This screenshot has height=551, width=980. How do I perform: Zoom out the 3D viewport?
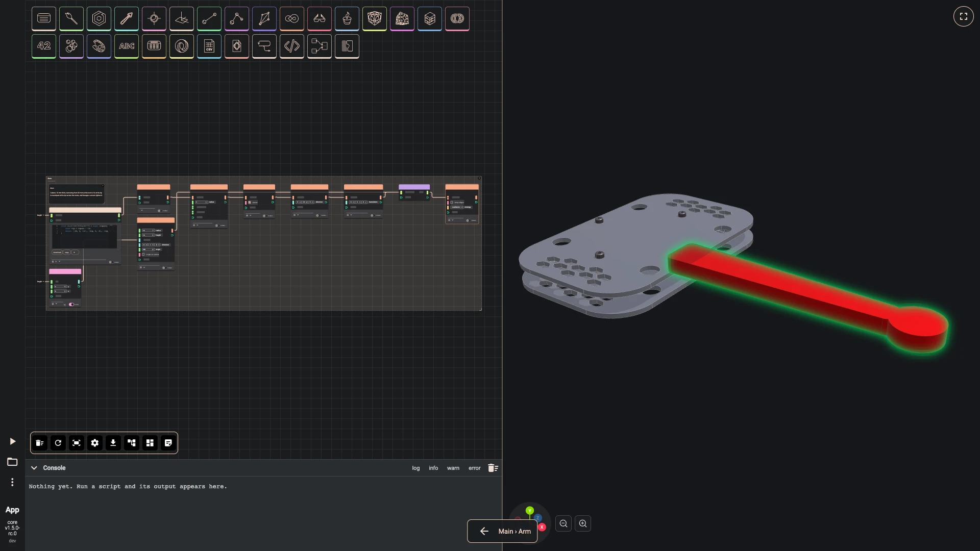point(563,523)
